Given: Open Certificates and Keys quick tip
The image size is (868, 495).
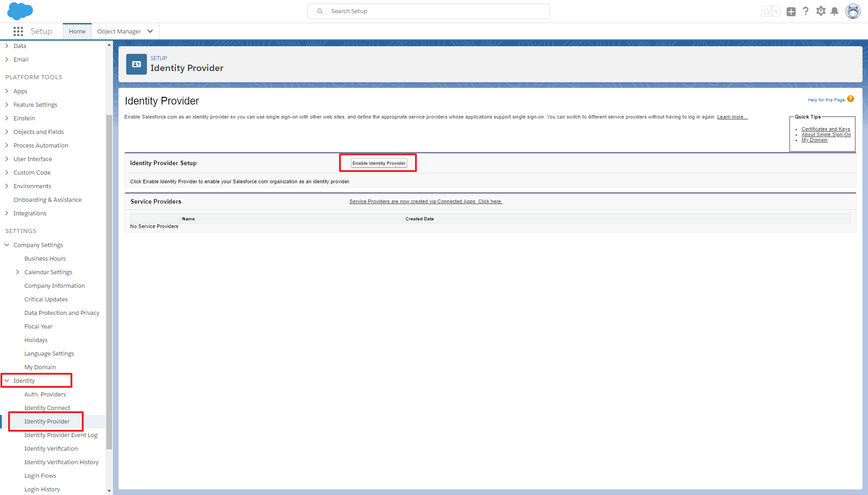Looking at the screenshot, I should coord(826,129).
